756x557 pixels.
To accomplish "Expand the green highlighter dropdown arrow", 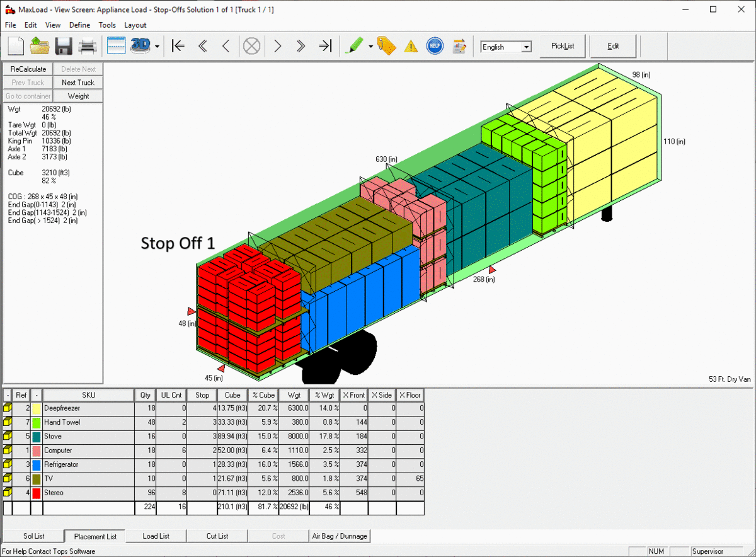I will click(x=370, y=47).
